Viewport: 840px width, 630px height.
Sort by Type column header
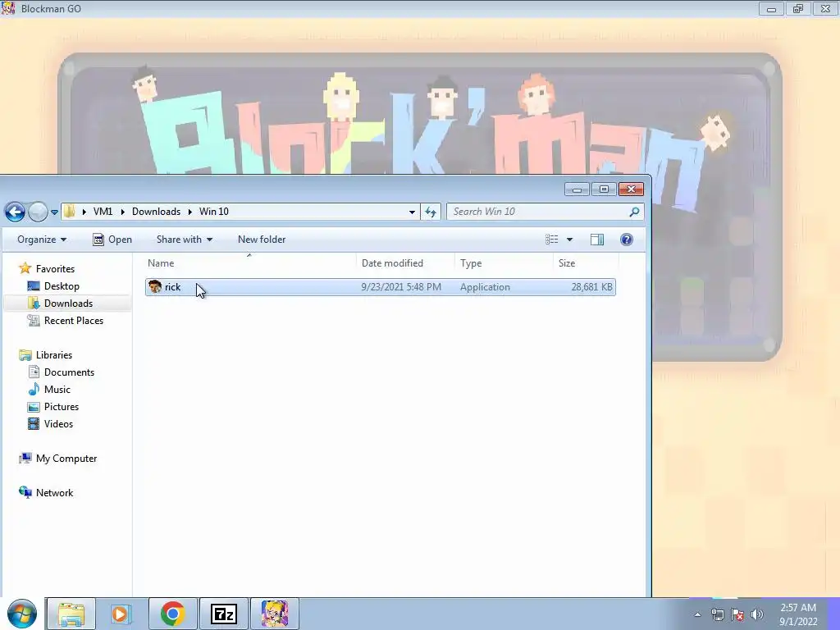(x=504, y=263)
